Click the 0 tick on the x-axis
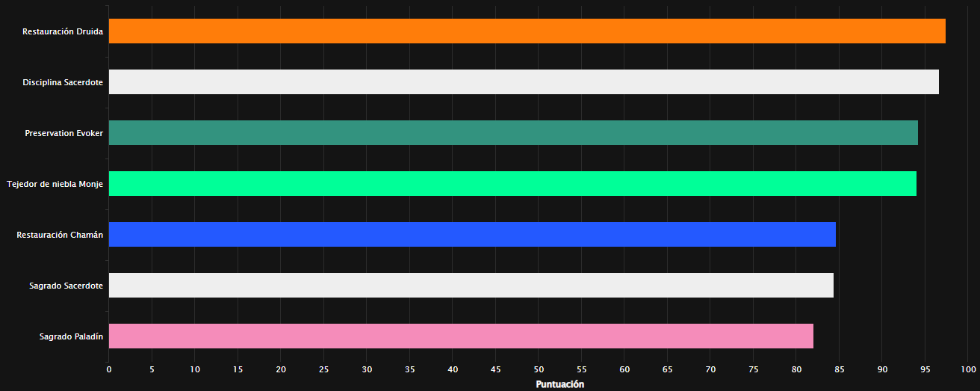Screen dimensions: 980x391 [x=109, y=369]
